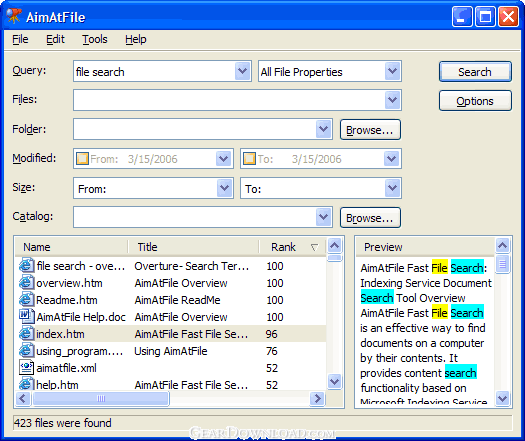Image resolution: width=525 pixels, height=441 pixels.
Task: Click the results horizontal scrollbar thumb
Action: [101, 398]
